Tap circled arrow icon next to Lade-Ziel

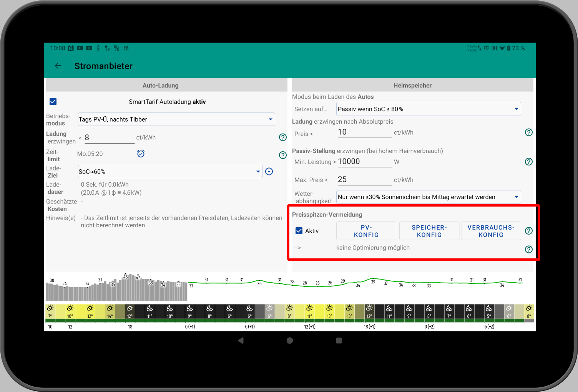click(269, 172)
